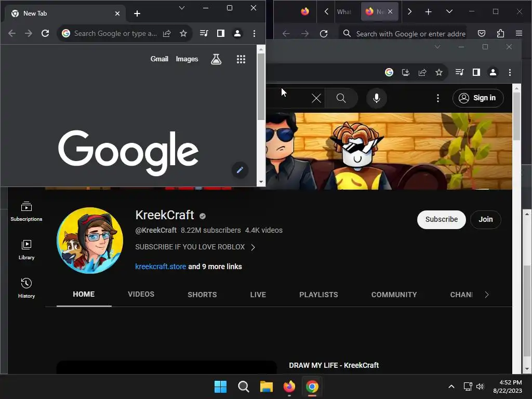Select the HOME channel tab
Viewport: 532px width, 399px height.
pyautogui.click(x=84, y=295)
